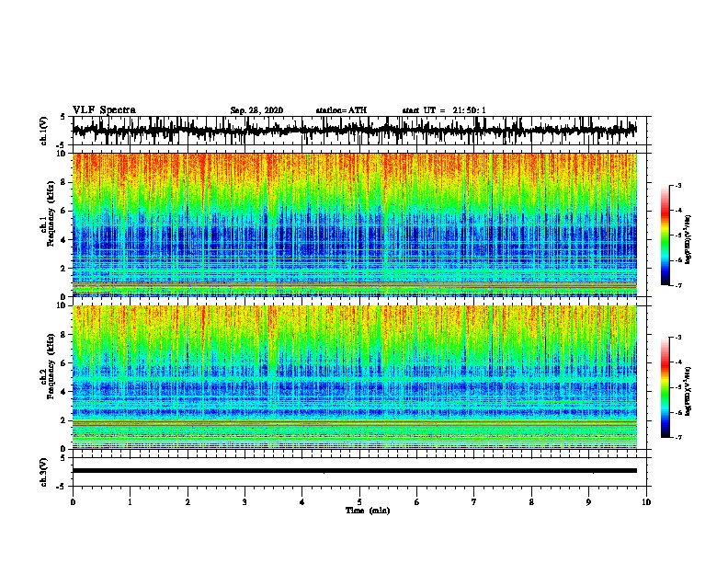This screenshot has height=563, width=728.
Task: Click the time axis tick label "3"
Action: tap(245, 502)
